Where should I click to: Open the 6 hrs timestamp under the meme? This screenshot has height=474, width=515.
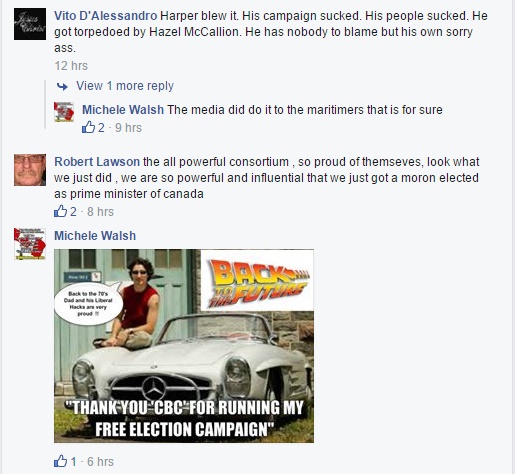coord(100,462)
